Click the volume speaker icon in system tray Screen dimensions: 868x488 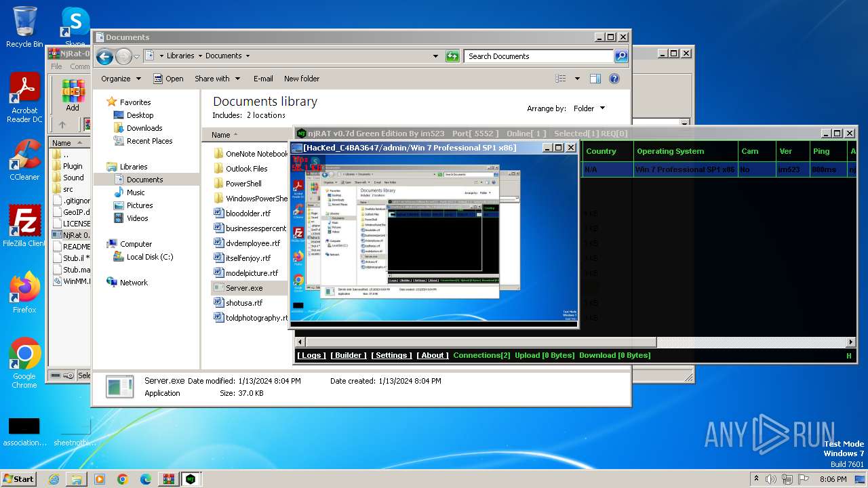coord(770,479)
